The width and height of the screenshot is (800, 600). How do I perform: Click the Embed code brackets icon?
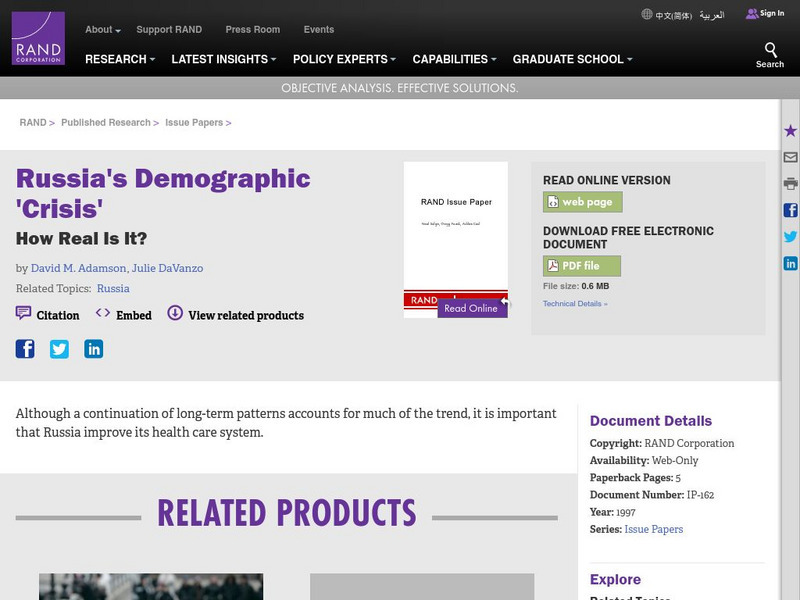[x=103, y=313]
